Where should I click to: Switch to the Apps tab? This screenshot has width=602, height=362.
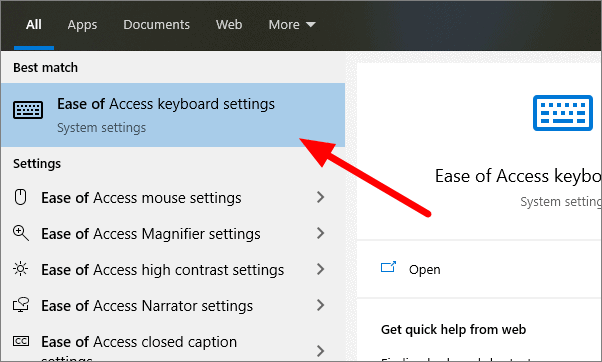82,25
